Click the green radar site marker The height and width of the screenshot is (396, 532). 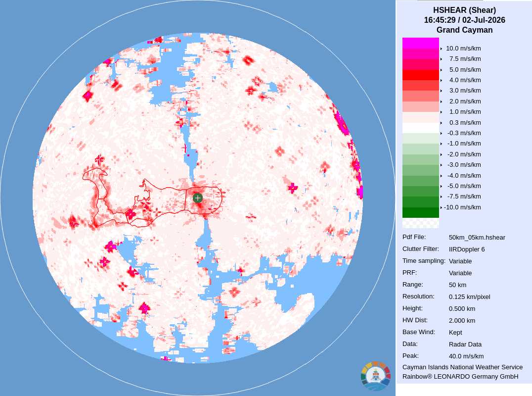[197, 198]
